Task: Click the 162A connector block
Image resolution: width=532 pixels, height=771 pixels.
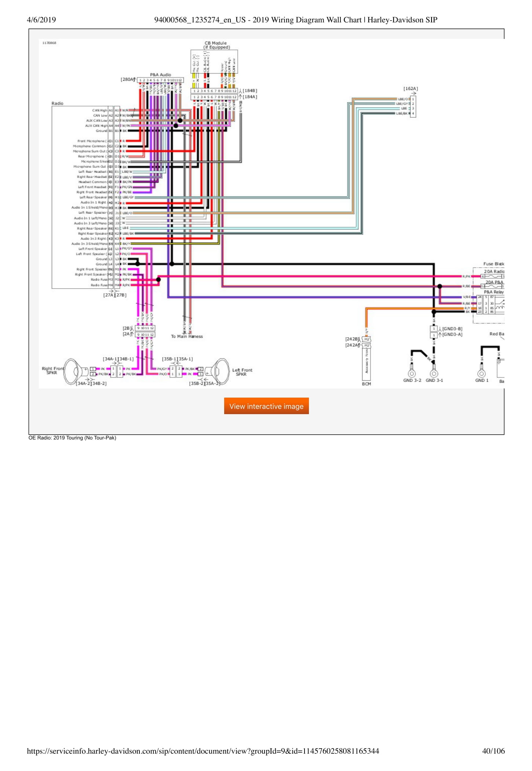Action: [413, 106]
